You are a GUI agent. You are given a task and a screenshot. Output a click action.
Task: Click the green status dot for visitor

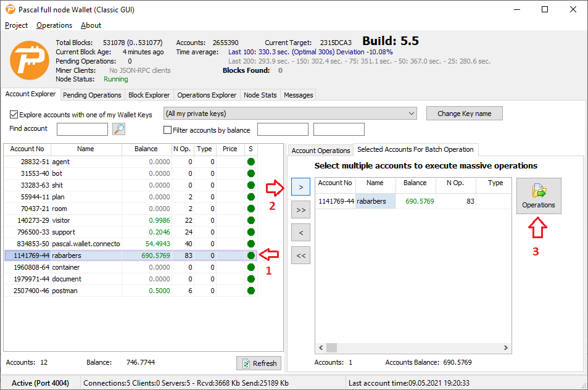click(x=251, y=220)
